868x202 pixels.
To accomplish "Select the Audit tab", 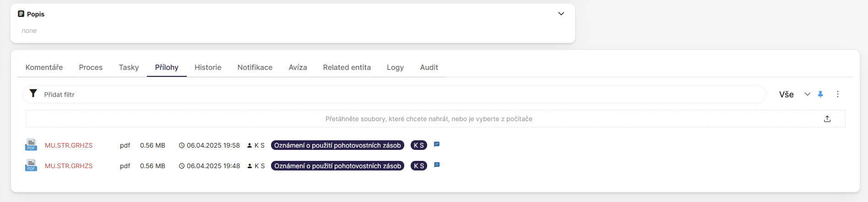I will pos(429,67).
